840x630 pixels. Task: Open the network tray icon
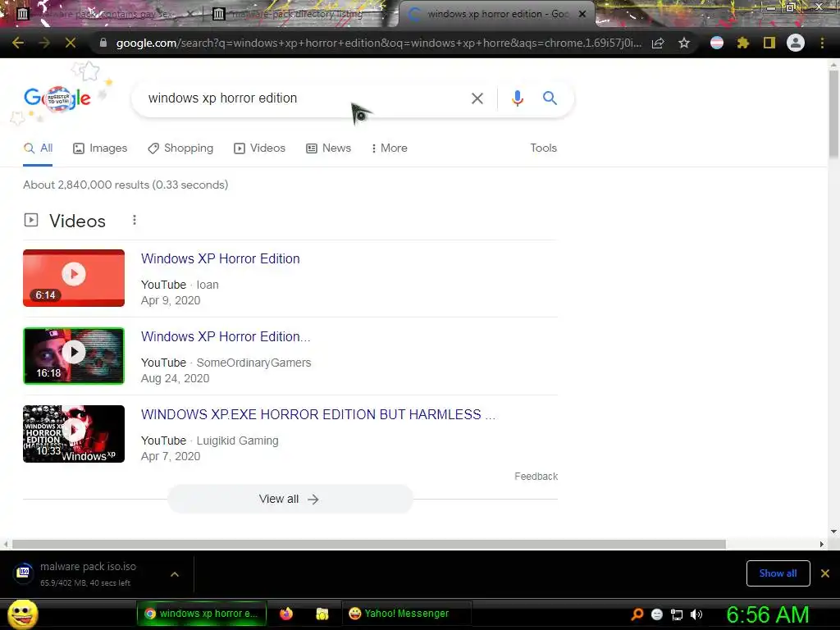[x=677, y=615]
